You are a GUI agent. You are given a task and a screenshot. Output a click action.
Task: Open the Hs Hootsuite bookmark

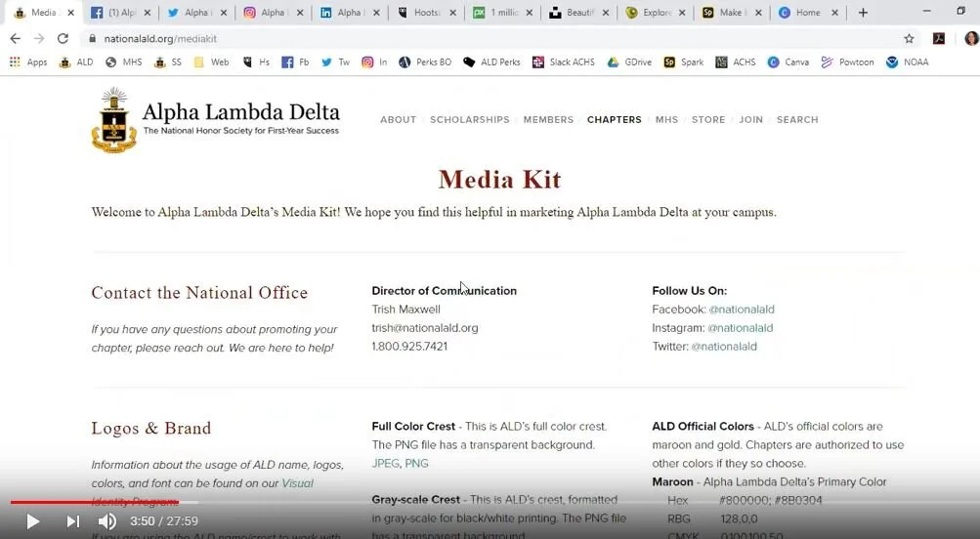(256, 62)
